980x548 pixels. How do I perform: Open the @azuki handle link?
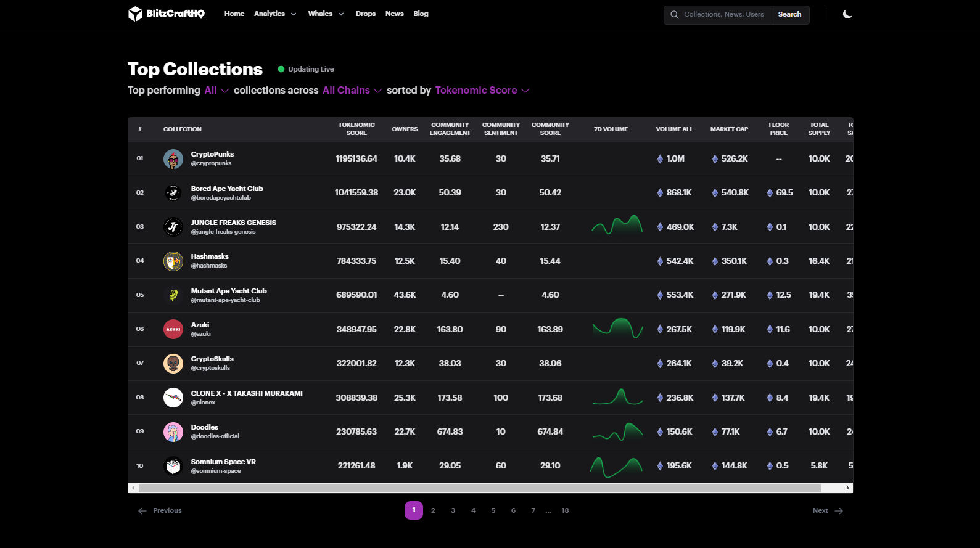pyautogui.click(x=200, y=334)
